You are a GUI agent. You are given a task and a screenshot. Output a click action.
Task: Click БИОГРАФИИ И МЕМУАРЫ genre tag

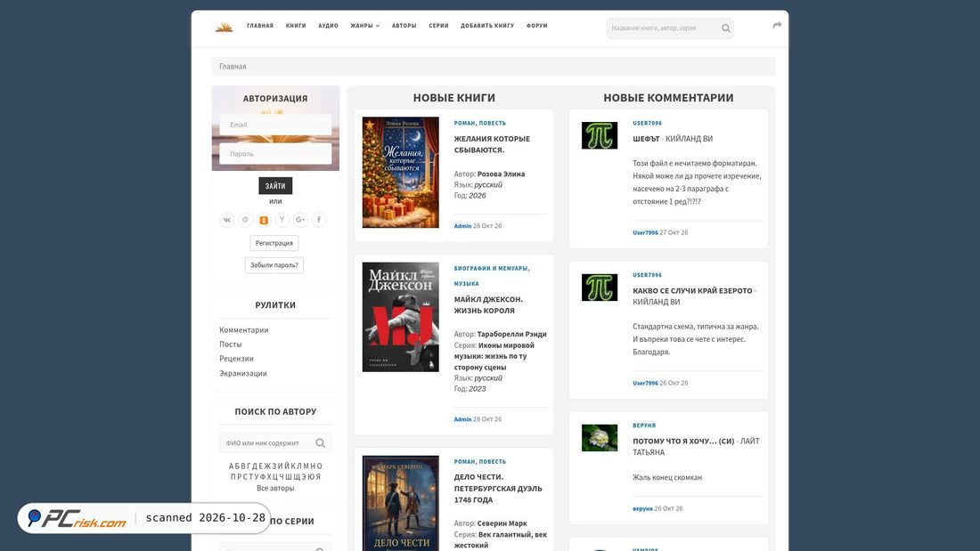(x=491, y=269)
